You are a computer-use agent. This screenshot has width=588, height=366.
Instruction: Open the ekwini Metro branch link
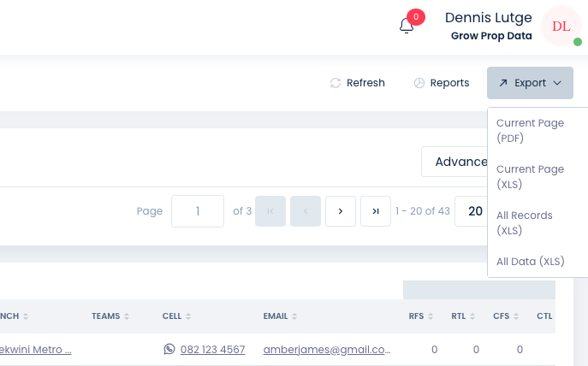tap(35, 350)
